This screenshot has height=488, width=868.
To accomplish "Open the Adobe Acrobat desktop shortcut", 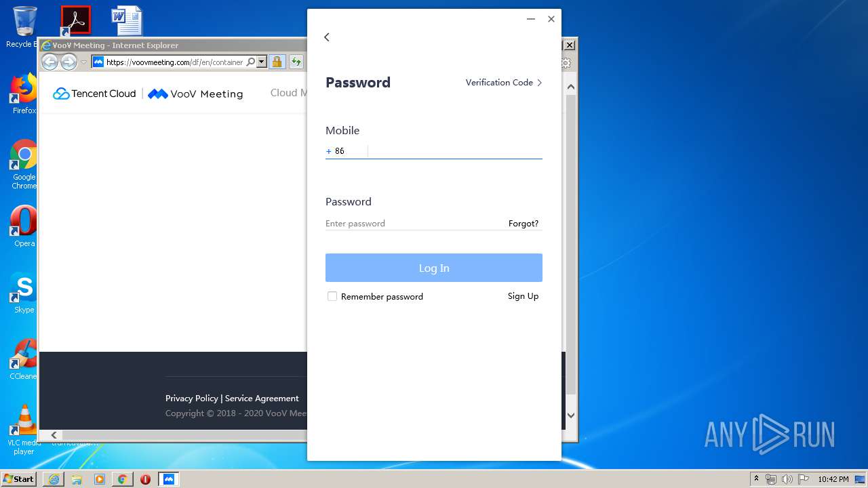I will point(75,21).
